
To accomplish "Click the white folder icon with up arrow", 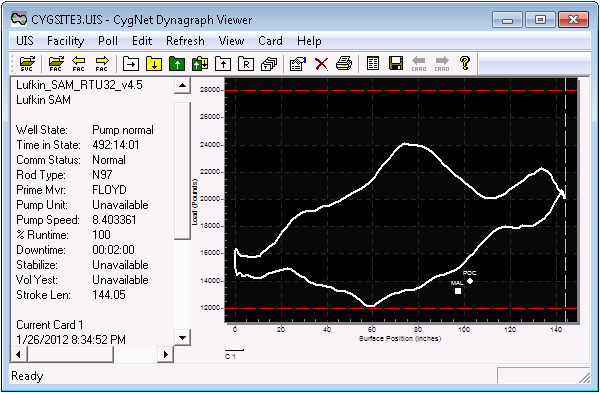I will 223,64.
